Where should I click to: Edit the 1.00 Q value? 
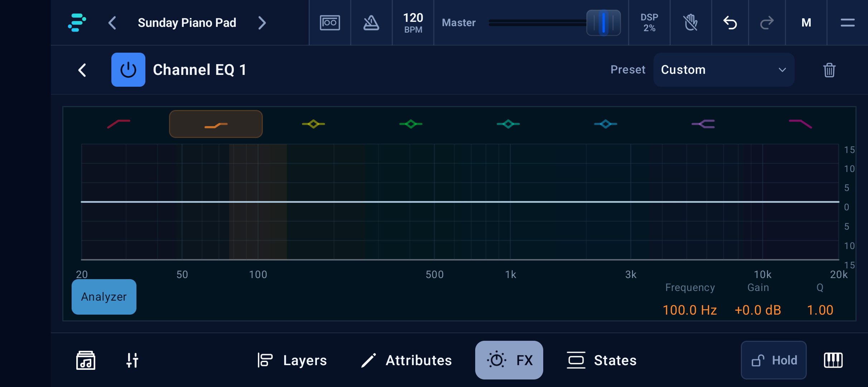coord(820,310)
